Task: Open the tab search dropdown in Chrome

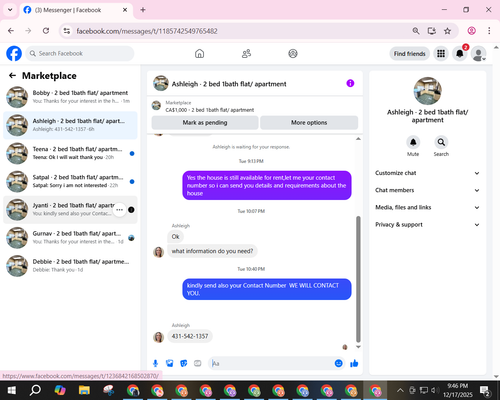Action: pos(10,10)
